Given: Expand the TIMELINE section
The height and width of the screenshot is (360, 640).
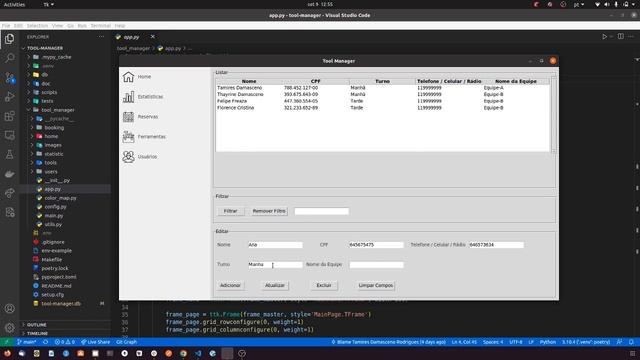Looking at the screenshot, I should [37, 333].
